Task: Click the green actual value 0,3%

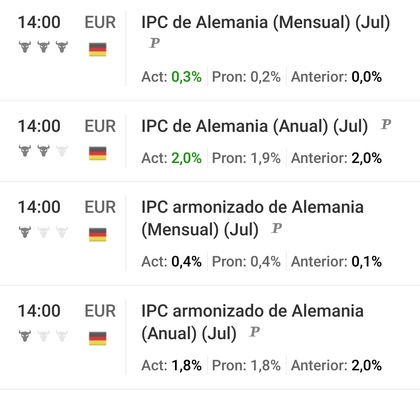Action: [186, 77]
